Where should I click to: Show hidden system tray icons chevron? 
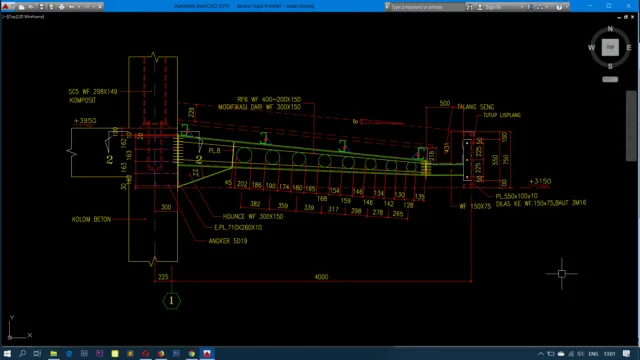pyautogui.click(x=540, y=353)
